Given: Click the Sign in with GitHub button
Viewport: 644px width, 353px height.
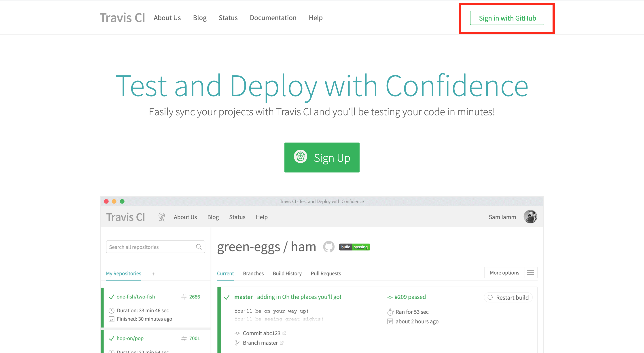Looking at the screenshot, I should pos(507,18).
